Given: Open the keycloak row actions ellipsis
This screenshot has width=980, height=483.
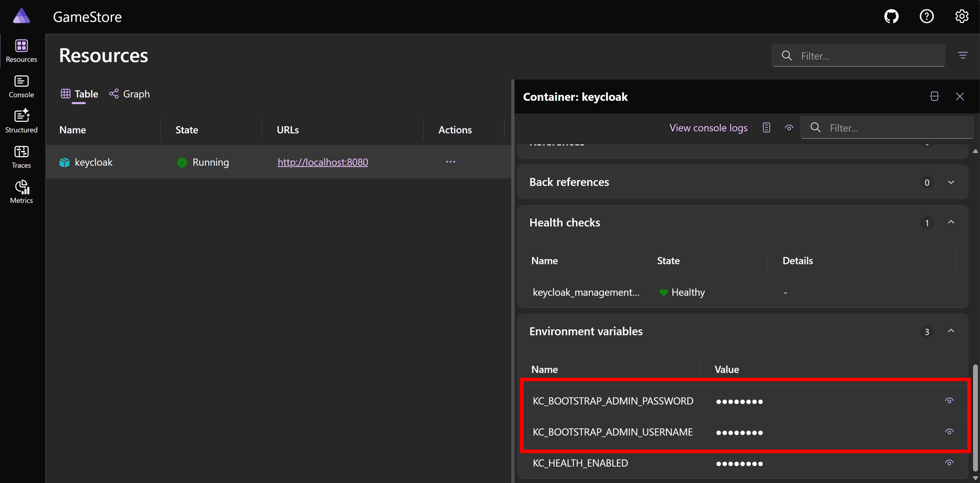Looking at the screenshot, I should (x=450, y=162).
